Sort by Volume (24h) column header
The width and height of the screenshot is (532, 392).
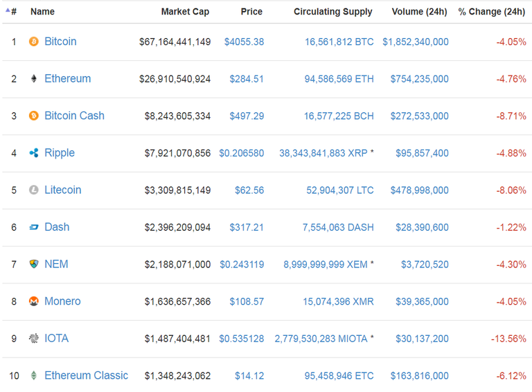pos(419,12)
